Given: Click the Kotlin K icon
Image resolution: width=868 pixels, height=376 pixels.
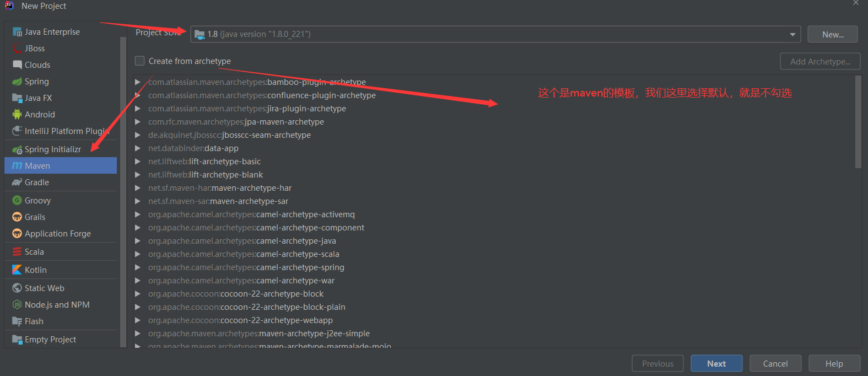Looking at the screenshot, I should pos(17,270).
